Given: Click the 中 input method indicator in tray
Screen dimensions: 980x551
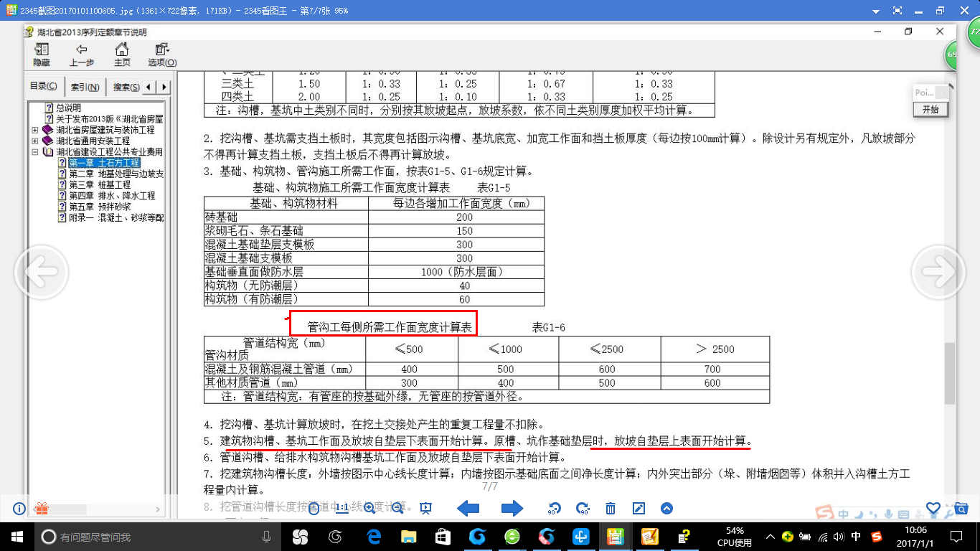Looking at the screenshot, I should [x=856, y=536].
